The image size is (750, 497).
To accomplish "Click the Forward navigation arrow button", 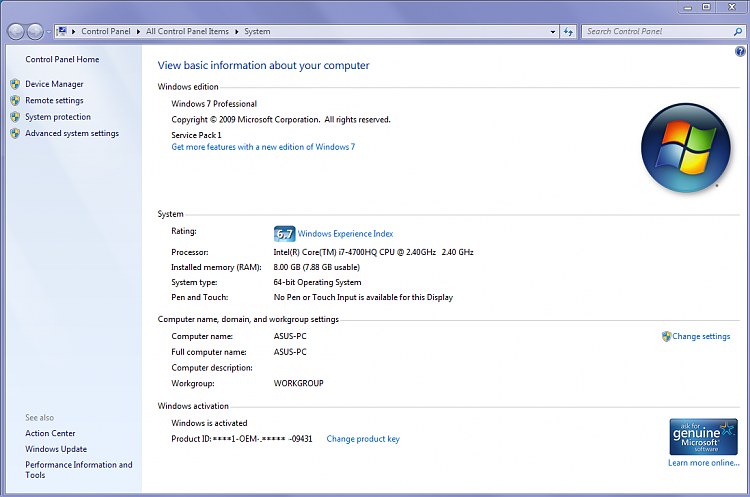I will [x=35, y=32].
